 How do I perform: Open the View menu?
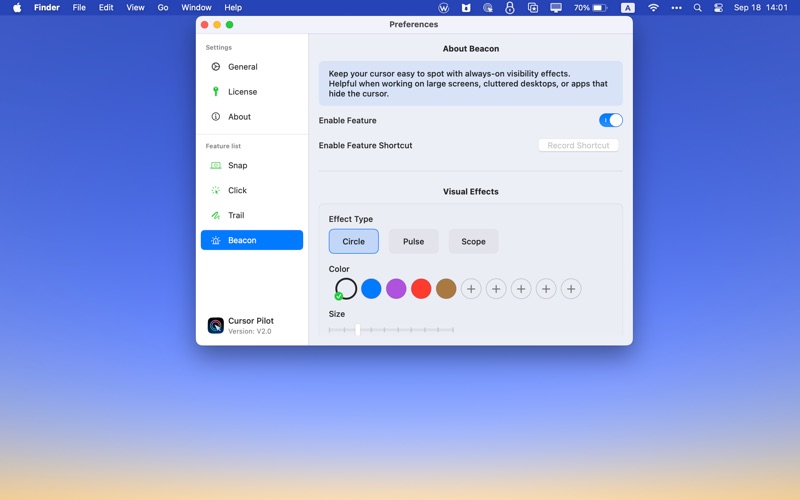[x=135, y=8]
